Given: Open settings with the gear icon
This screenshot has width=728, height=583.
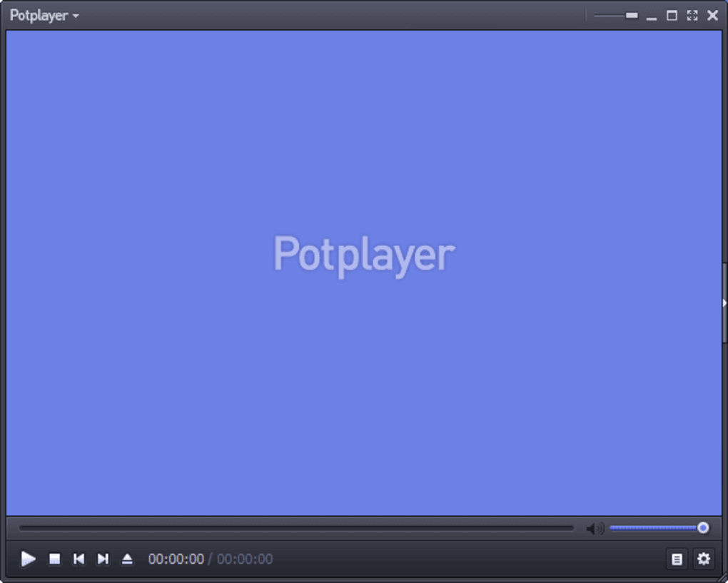Looking at the screenshot, I should click(704, 559).
